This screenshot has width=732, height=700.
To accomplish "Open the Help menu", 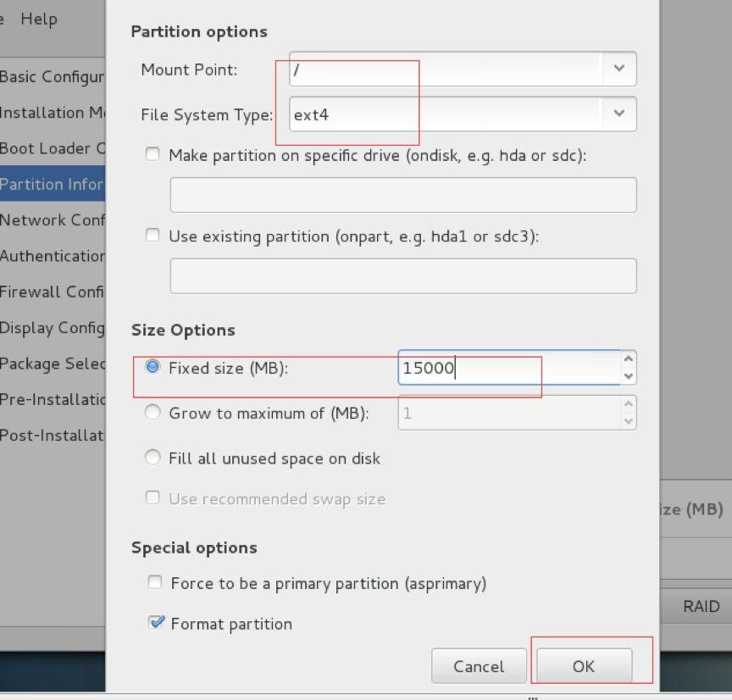I will pyautogui.click(x=38, y=19).
